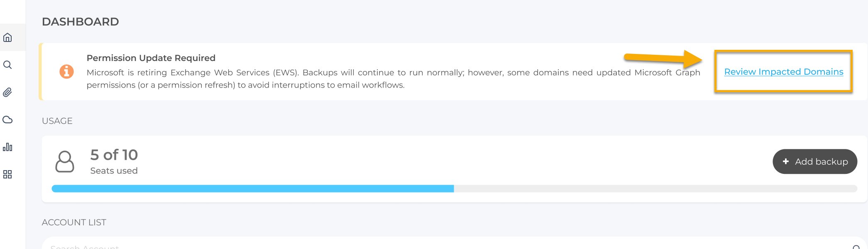The height and width of the screenshot is (249, 868).
Task: Select the cloud icon in the sidebar
Action: (x=7, y=120)
